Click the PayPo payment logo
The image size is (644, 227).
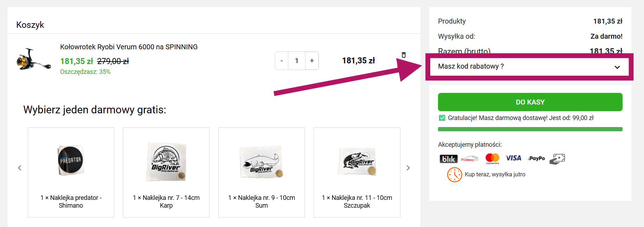[536, 158]
